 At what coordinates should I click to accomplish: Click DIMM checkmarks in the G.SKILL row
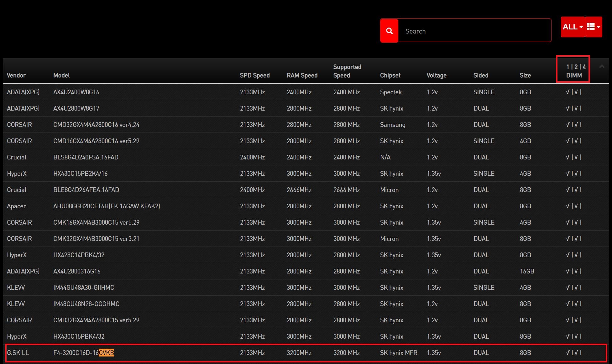pyautogui.click(x=573, y=353)
